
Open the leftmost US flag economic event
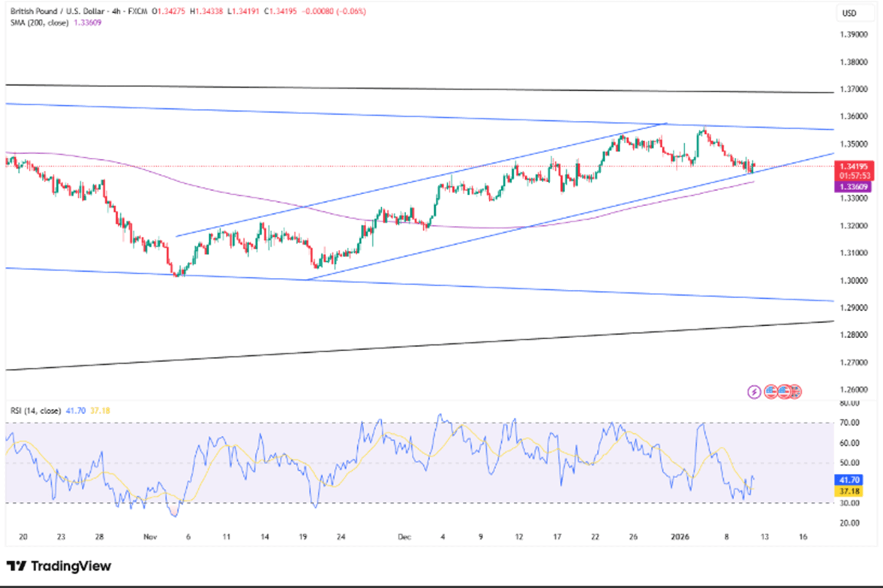(771, 392)
